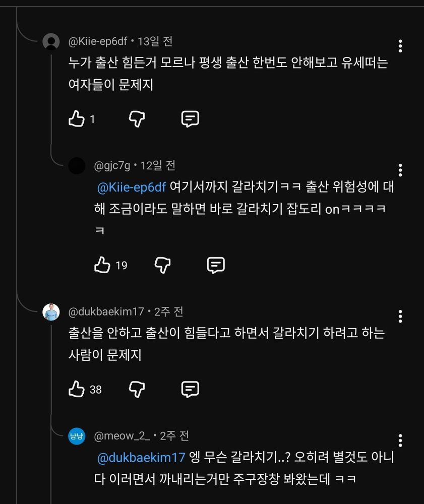Reply to the @dukbaekim17 comment
This screenshot has height=504, width=424.
190,389
